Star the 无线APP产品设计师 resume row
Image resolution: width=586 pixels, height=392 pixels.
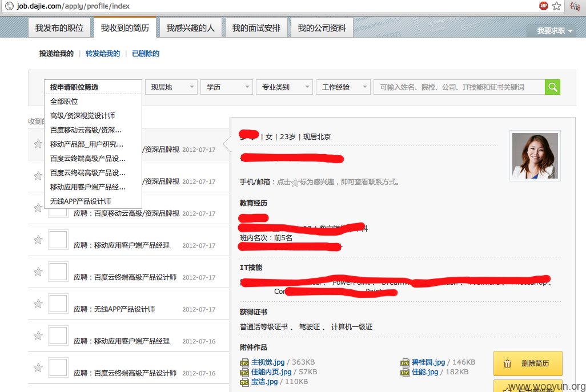(x=38, y=304)
